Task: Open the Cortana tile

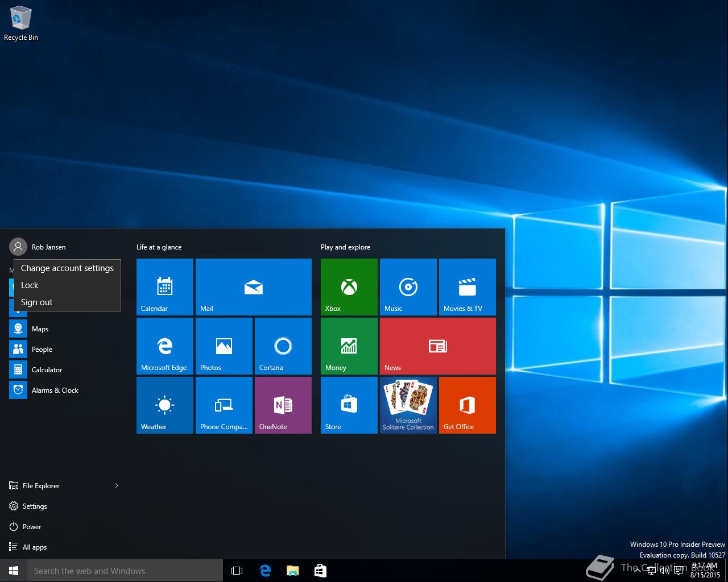Action: coord(283,346)
